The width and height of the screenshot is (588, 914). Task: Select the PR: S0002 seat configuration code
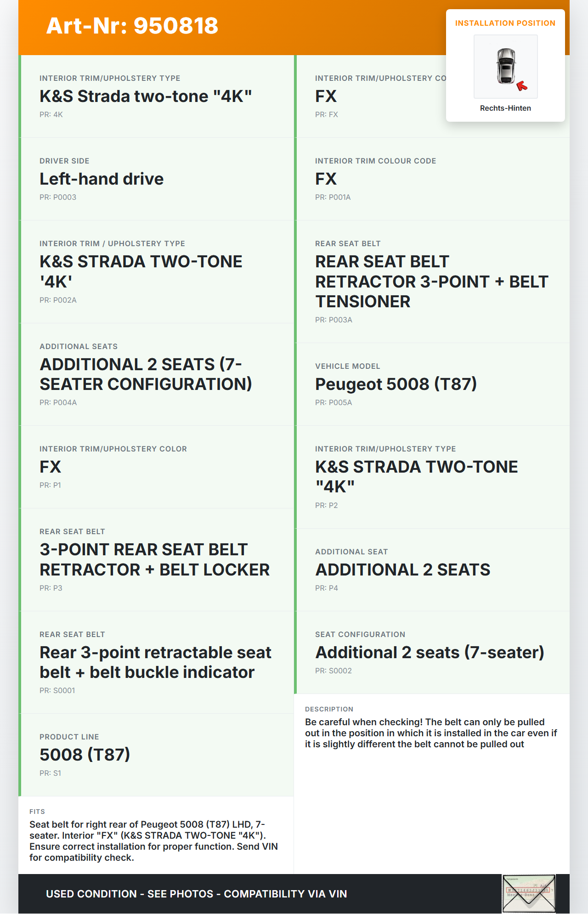click(334, 671)
